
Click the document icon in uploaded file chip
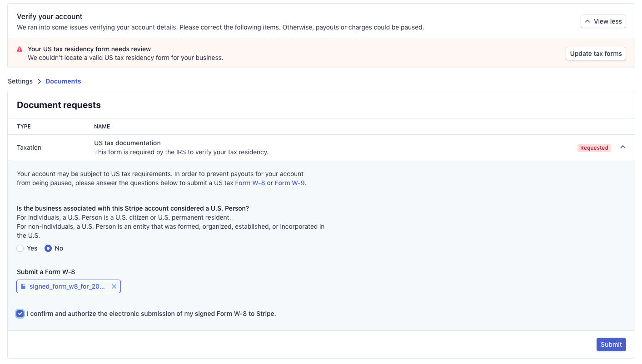pos(23,286)
